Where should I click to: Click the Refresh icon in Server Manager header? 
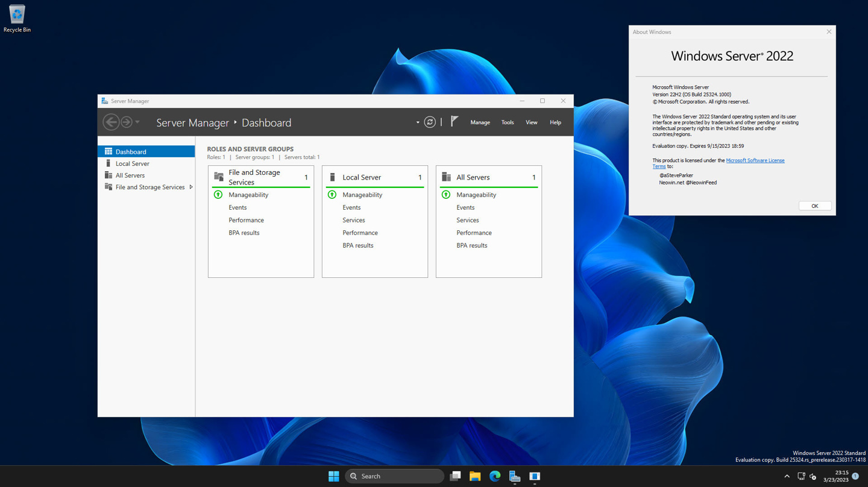click(430, 122)
